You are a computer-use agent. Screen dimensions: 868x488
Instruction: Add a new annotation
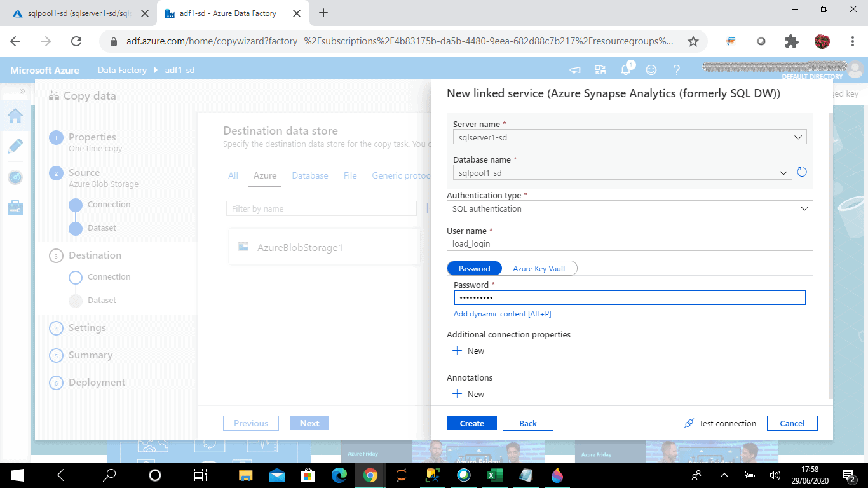(468, 394)
